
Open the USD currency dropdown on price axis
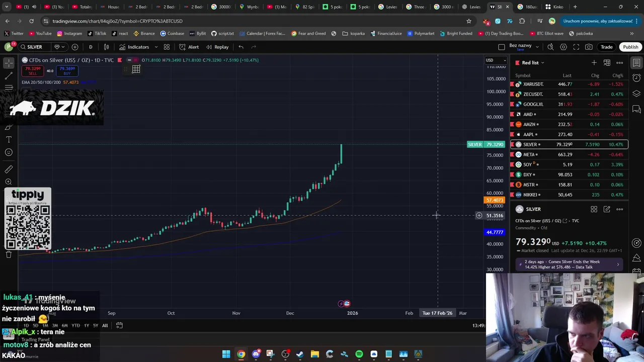pyautogui.click(x=496, y=60)
